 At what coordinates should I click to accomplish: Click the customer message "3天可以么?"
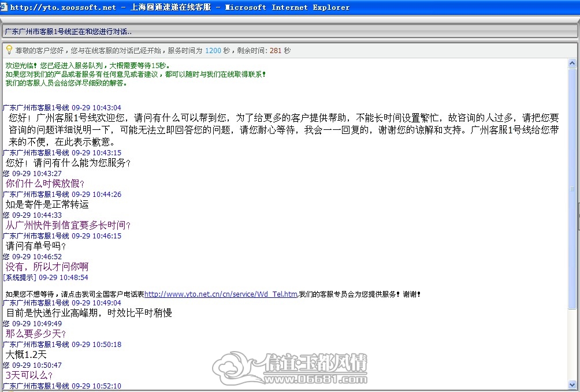29,375
